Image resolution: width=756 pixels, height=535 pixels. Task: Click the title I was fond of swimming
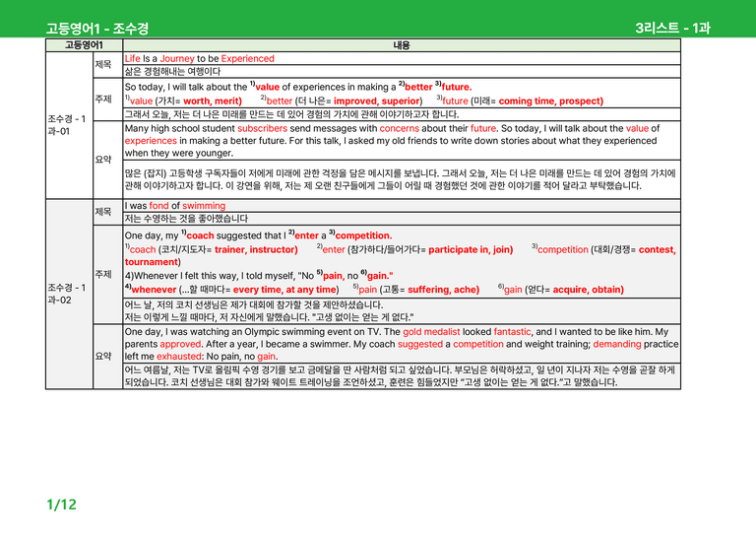(x=175, y=206)
